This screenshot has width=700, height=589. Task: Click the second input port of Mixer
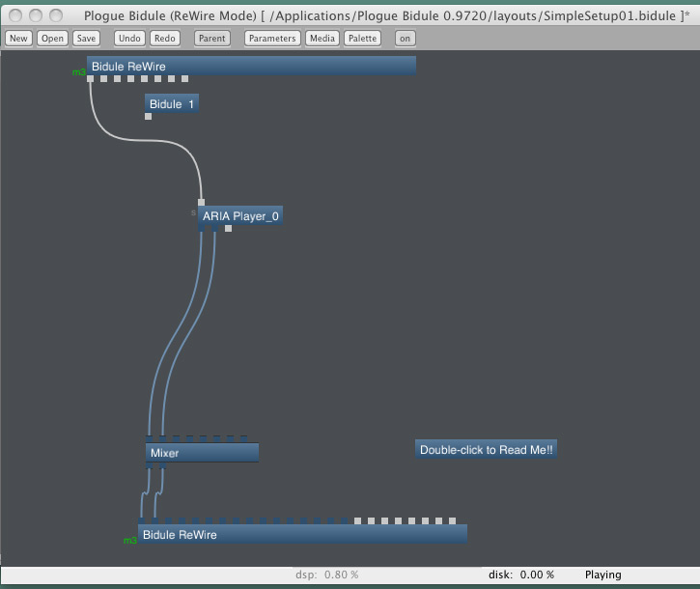[x=162, y=439]
